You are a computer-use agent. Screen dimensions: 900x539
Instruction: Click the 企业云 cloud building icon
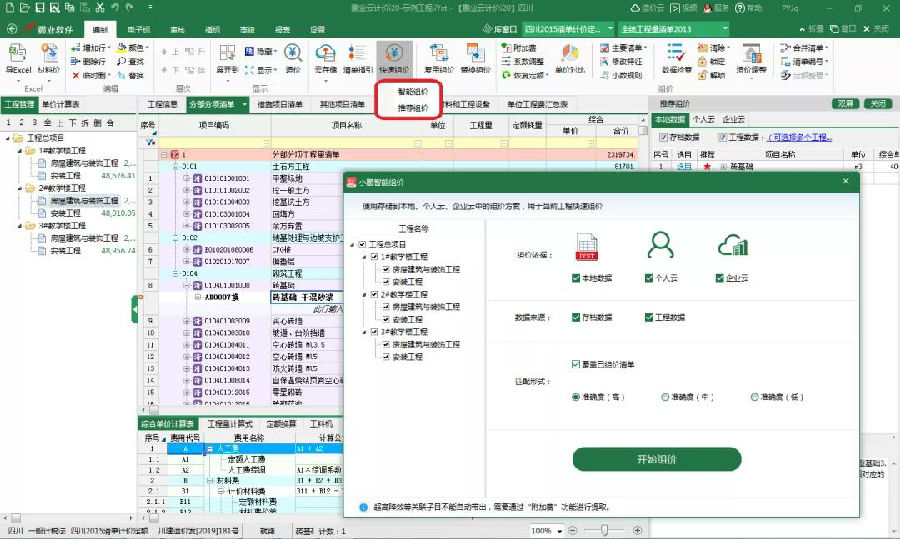[x=732, y=246]
